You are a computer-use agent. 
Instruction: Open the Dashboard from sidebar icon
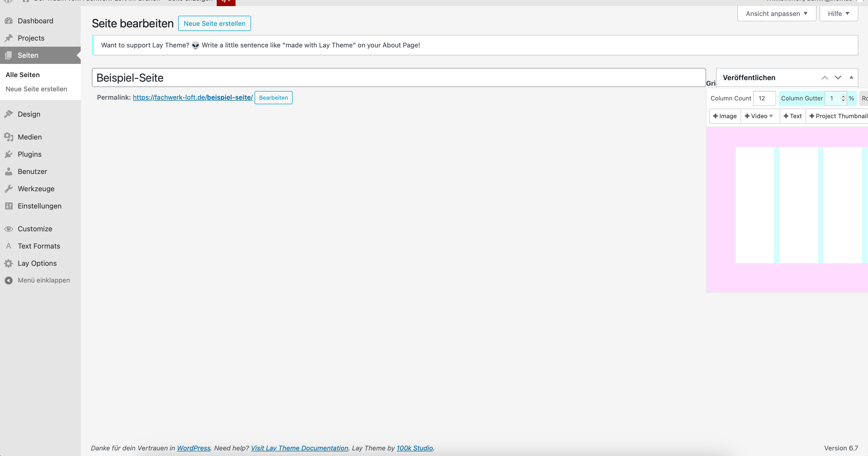pyautogui.click(x=9, y=21)
